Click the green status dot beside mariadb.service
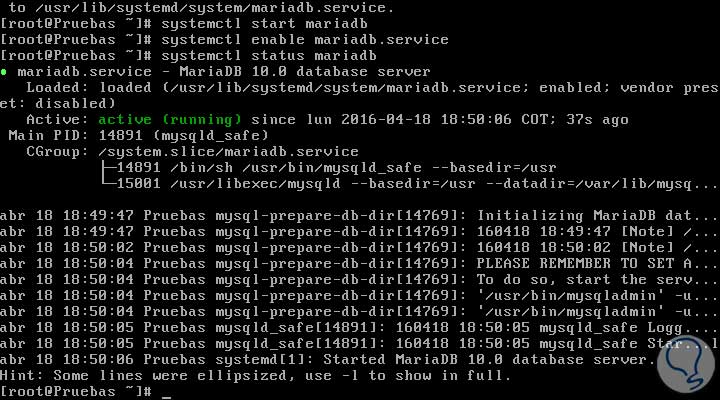This screenshot has height=400, width=720. [x=5, y=72]
